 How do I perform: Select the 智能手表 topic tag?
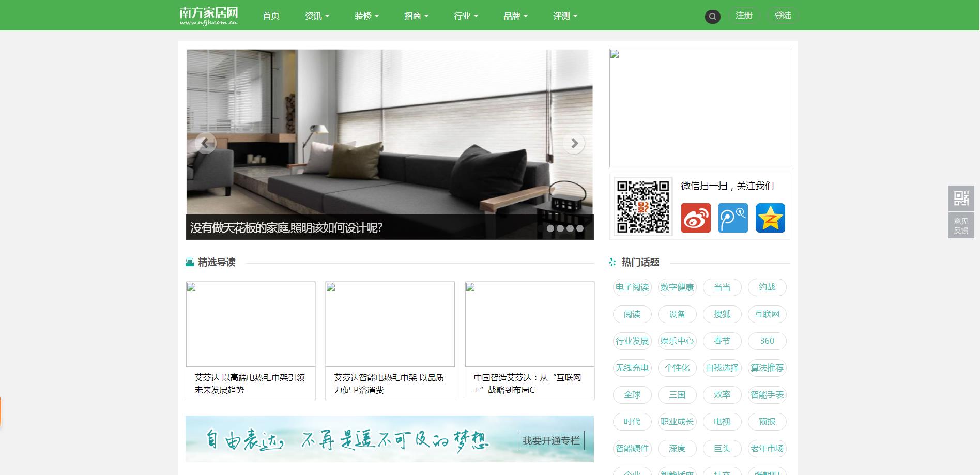(767, 395)
